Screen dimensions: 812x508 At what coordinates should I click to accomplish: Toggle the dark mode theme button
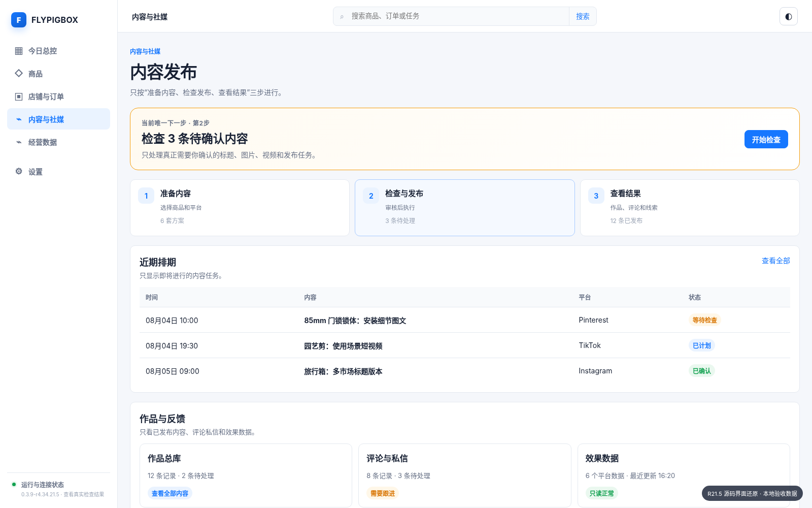pyautogui.click(x=789, y=16)
